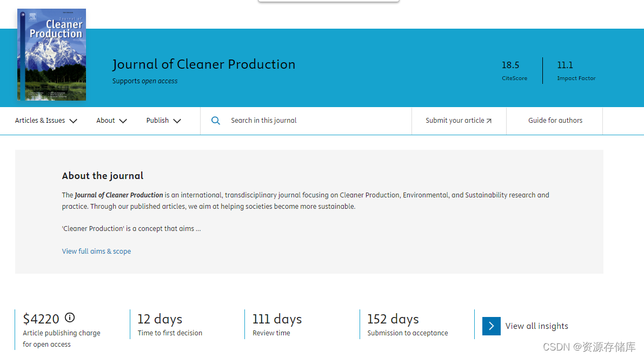Click the 12 days Time to first decision
This screenshot has width=644, height=357.
coord(170,324)
